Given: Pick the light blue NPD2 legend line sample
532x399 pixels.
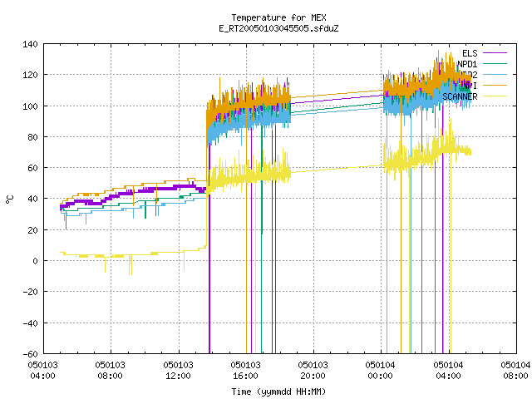Looking at the screenshot, I should (x=495, y=74).
